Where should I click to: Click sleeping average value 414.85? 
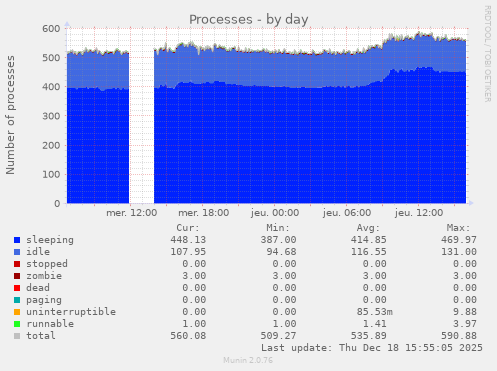[x=369, y=240]
